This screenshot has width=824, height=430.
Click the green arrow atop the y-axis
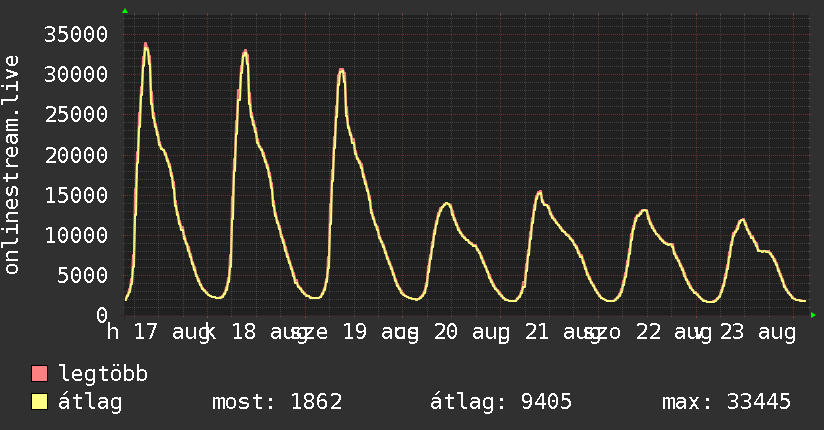(125, 11)
